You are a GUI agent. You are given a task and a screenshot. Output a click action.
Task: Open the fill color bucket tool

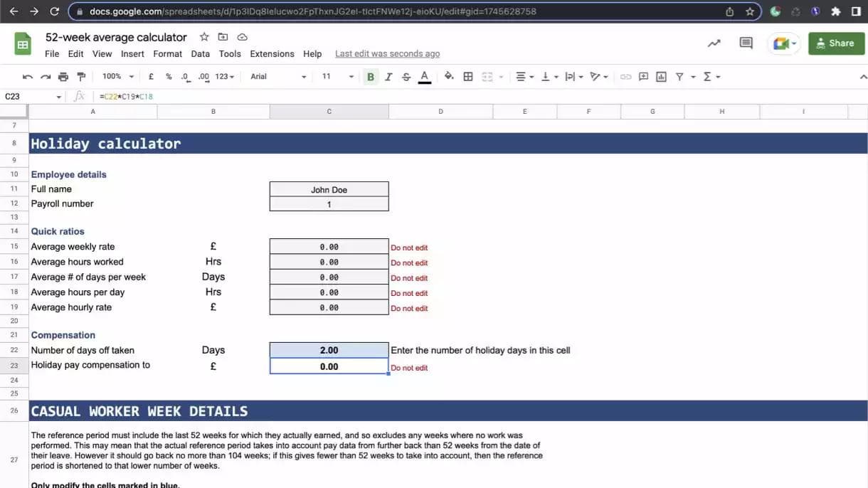[449, 77]
